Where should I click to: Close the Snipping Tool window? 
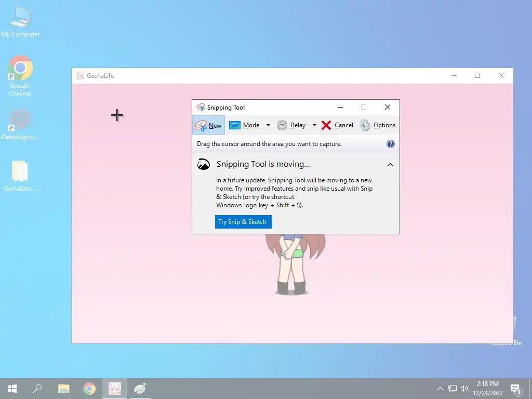388,107
